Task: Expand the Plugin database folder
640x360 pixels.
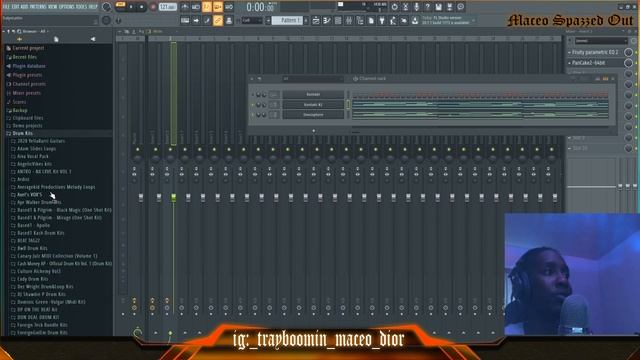Action: point(29,66)
